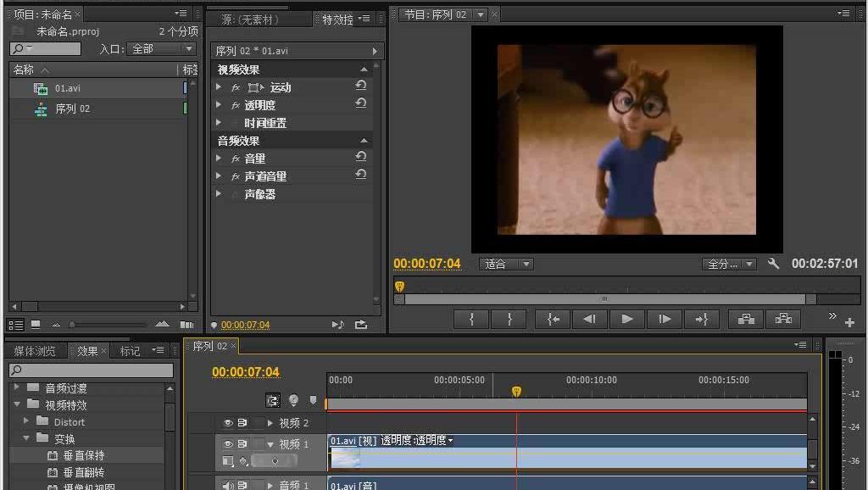Click automate to sequence icon in project panel
This screenshot has width=868, height=490.
[x=187, y=325]
